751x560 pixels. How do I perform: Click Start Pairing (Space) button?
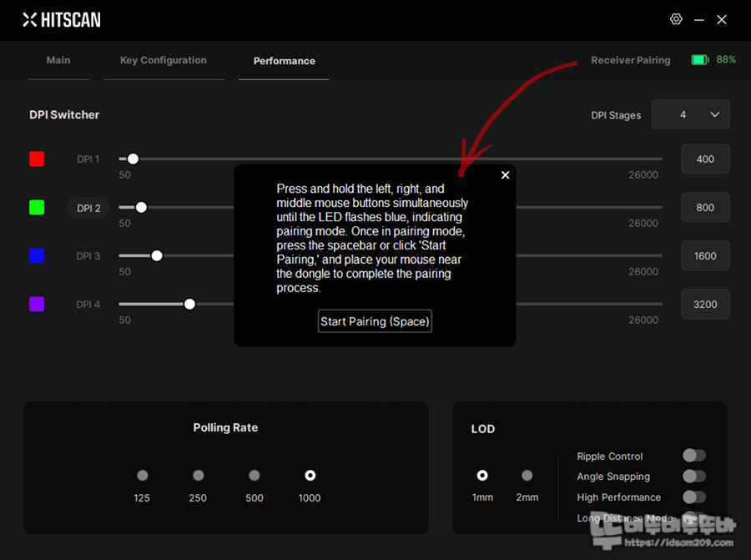point(375,321)
